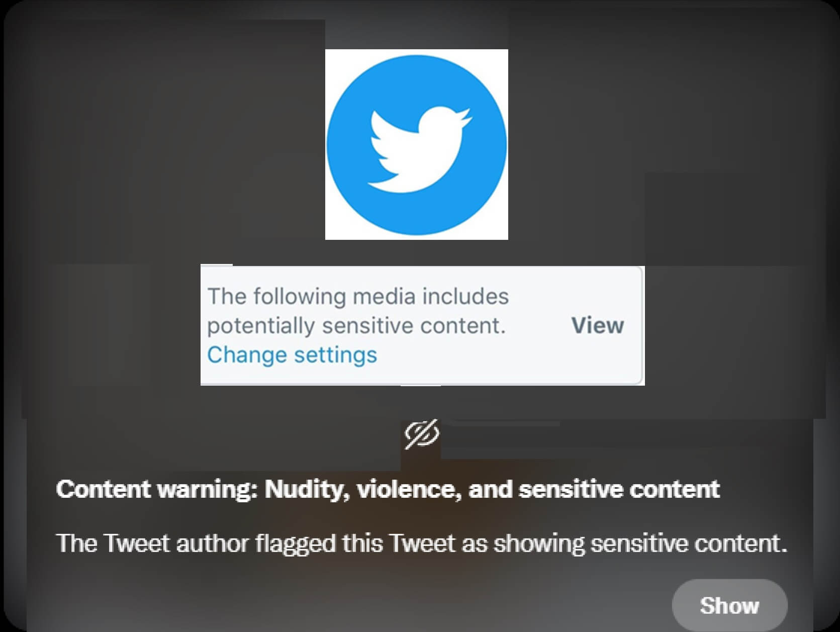Viewport: 840px width, 632px height.
Task: Click the Tweet author flagged message line
Action: click(x=422, y=544)
